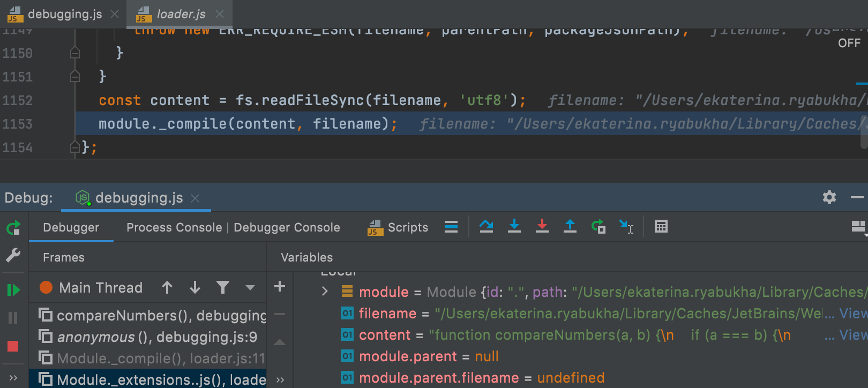Viewport: 868px width, 388px height.
Task: Collapse function fold at line 1154
Action: click(x=75, y=147)
